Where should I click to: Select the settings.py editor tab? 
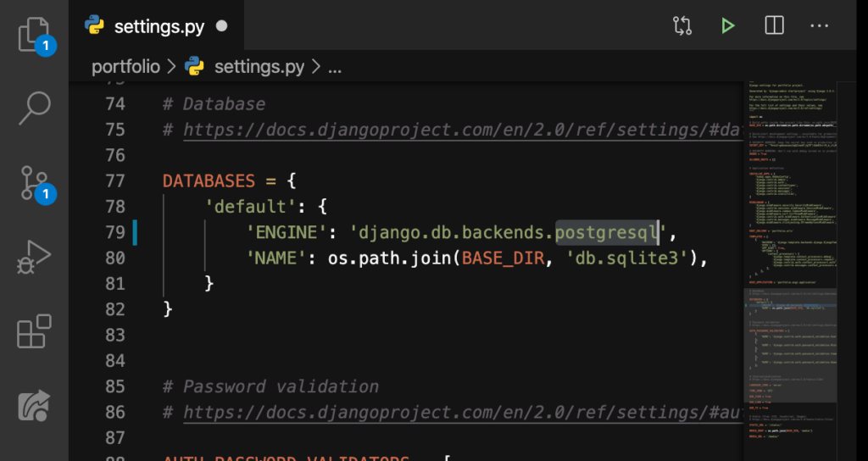tap(157, 25)
